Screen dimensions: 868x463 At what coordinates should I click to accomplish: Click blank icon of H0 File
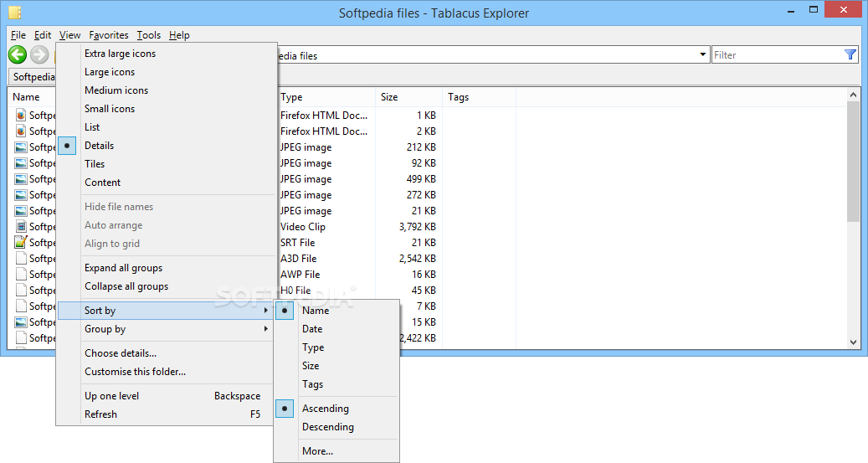21,291
